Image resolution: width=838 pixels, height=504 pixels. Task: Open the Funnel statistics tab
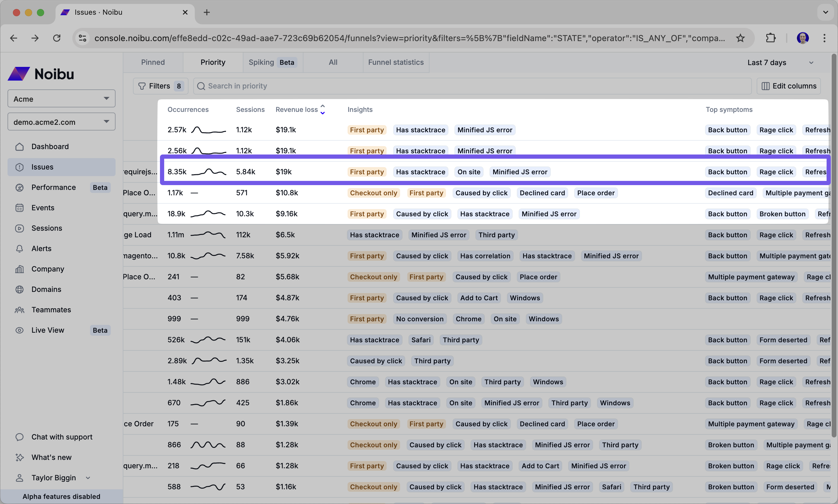[396, 62]
